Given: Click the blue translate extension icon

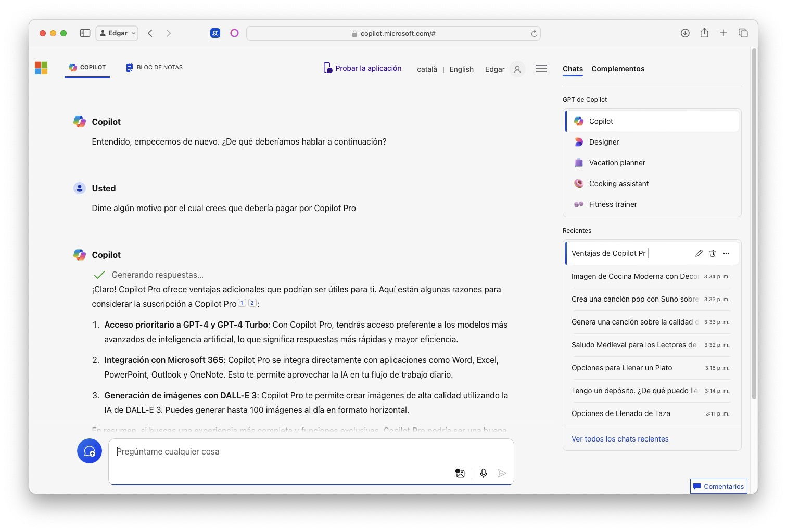Looking at the screenshot, I should click(x=215, y=33).
